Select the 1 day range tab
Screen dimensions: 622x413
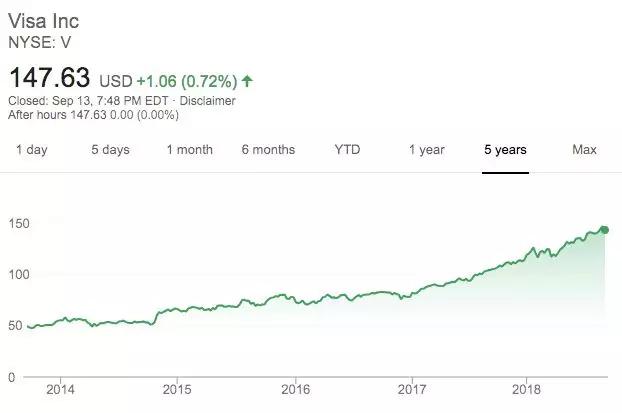(32, 150)
